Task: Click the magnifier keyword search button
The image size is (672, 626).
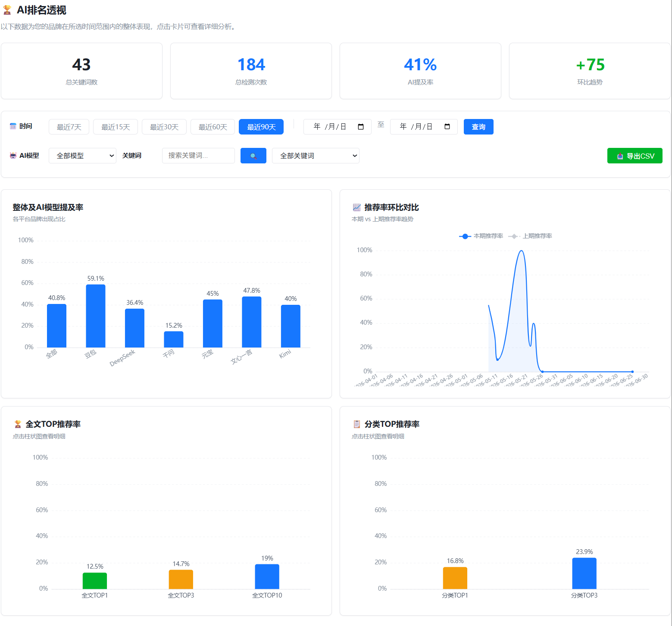Action: (x=253, y=156)
